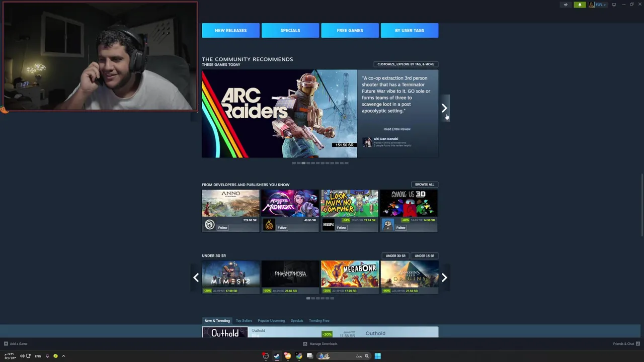Select first carousel page indicator dot
This screenshot has width=644, height=362.
(294, 163)
